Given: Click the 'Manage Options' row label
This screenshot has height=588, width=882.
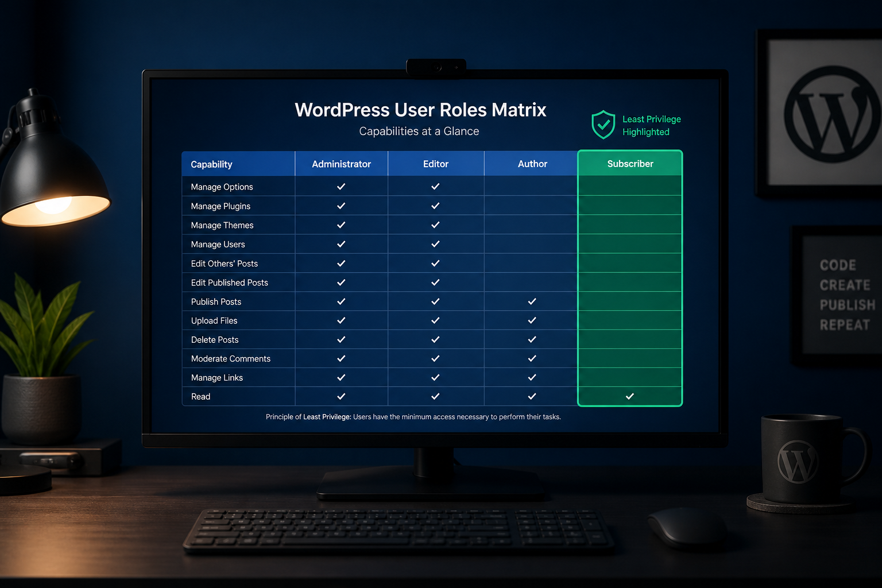Looking at the screenshot, I should click(222, 187).
